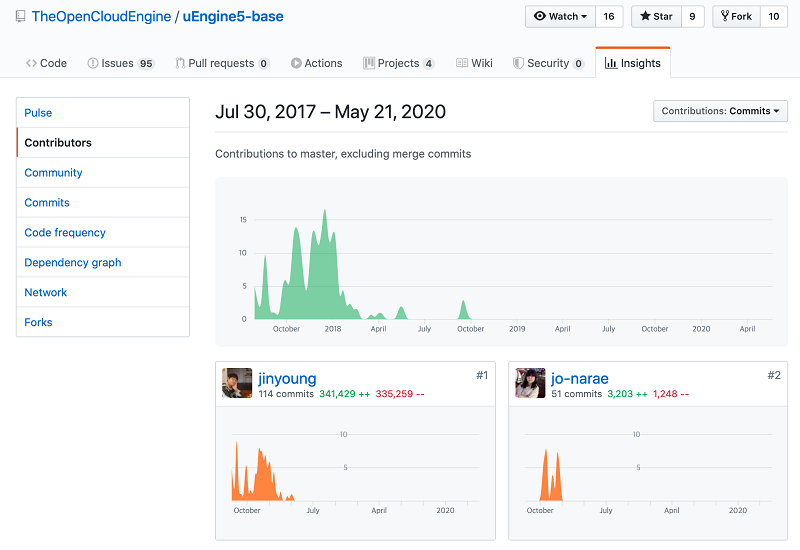Open Network in the sidebar

pyautogui.click(x=103, y=292)
